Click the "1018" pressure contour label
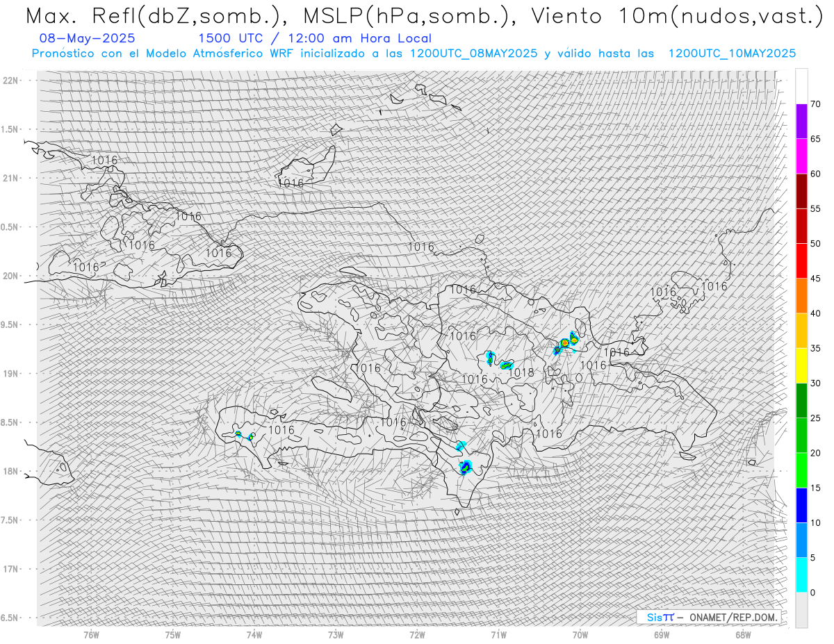 pyautogui.click(x=521, y=373)
